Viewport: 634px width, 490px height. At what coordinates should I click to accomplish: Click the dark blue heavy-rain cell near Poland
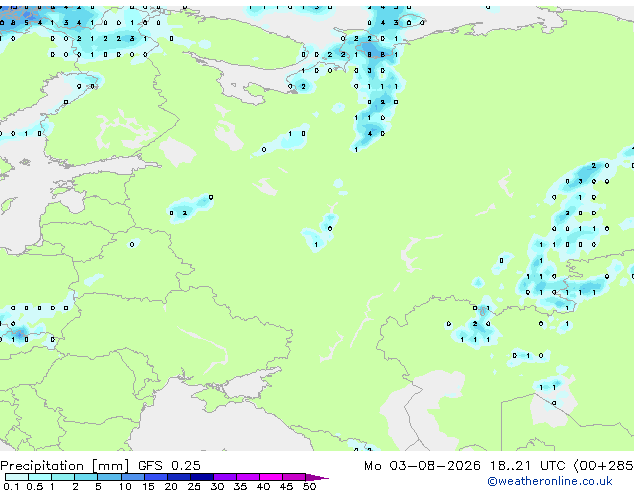click(x=19, y=334)
